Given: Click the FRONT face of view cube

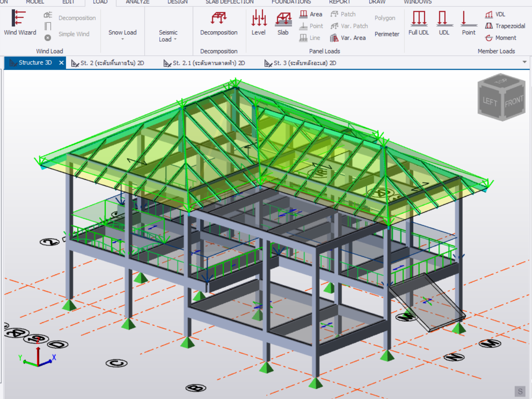Looking at the screenshot, I should [x=514, y=102].
